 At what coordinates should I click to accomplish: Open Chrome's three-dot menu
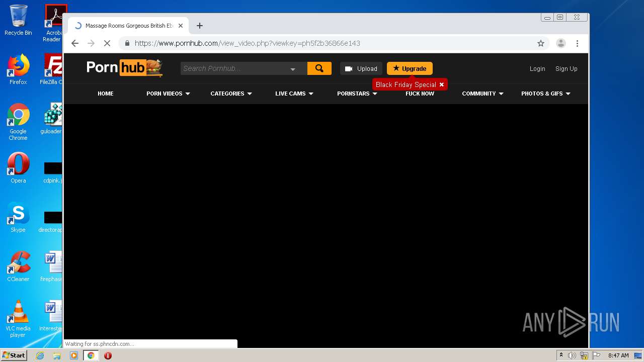point(577,43)
